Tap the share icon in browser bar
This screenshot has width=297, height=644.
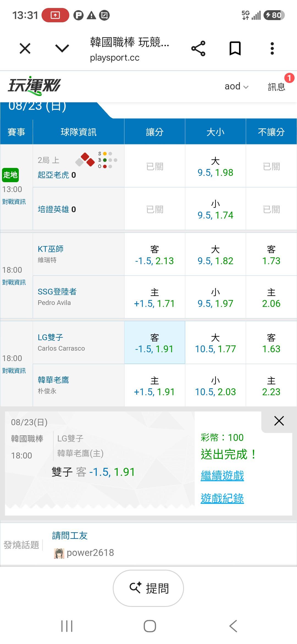coord(198,48)
